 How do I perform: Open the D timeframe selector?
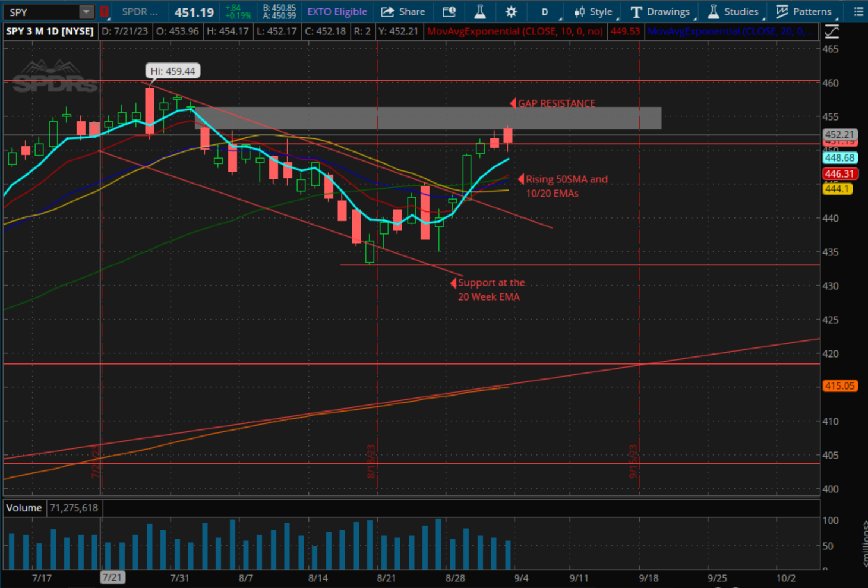(x=545, y=12)
